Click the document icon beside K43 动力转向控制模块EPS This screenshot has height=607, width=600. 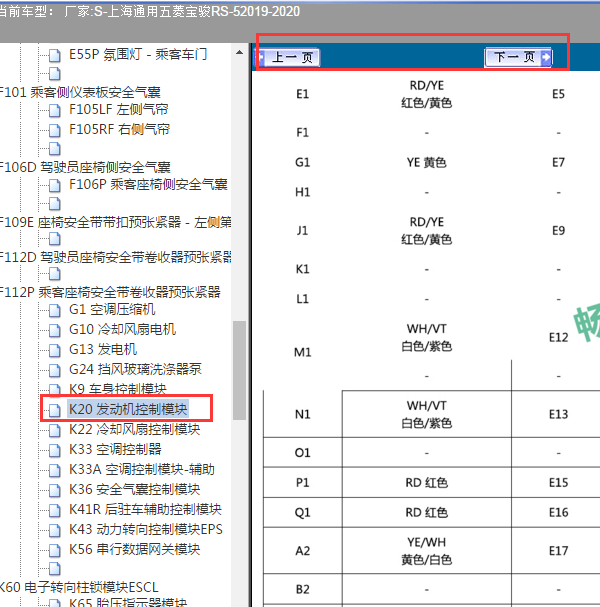[55, 530]
